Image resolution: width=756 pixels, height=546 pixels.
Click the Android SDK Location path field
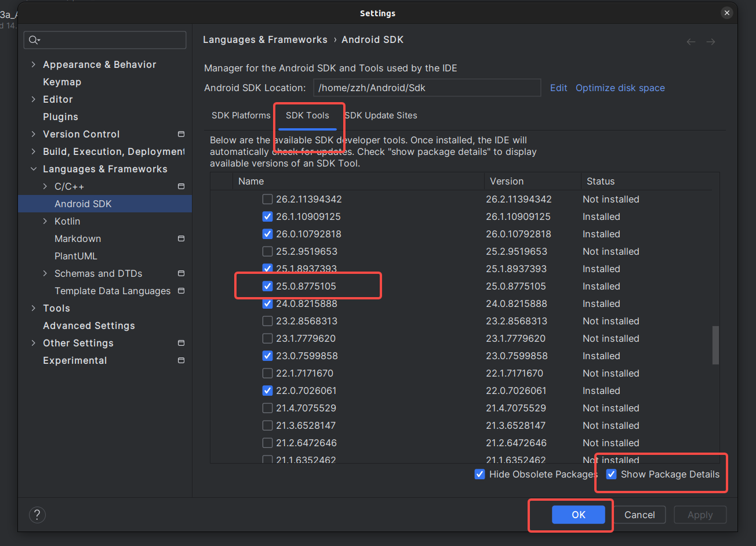click(427, 88)
